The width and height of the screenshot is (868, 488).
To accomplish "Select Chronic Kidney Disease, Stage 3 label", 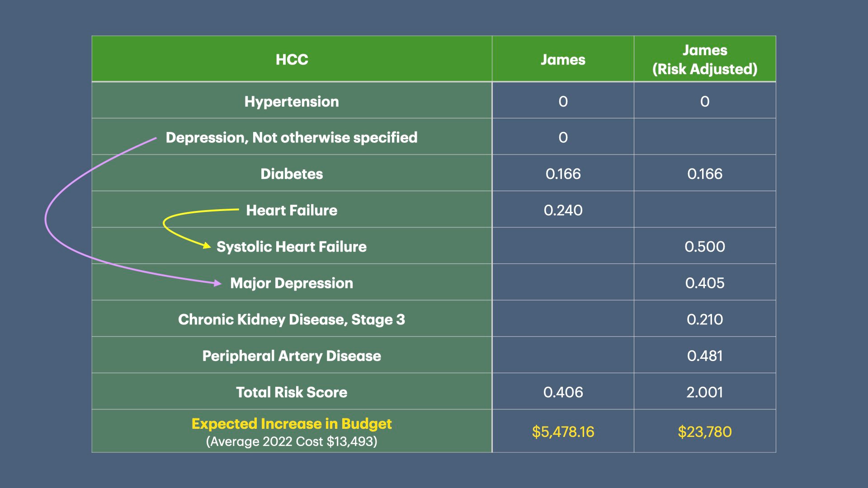I will click(x=292, y=319).
